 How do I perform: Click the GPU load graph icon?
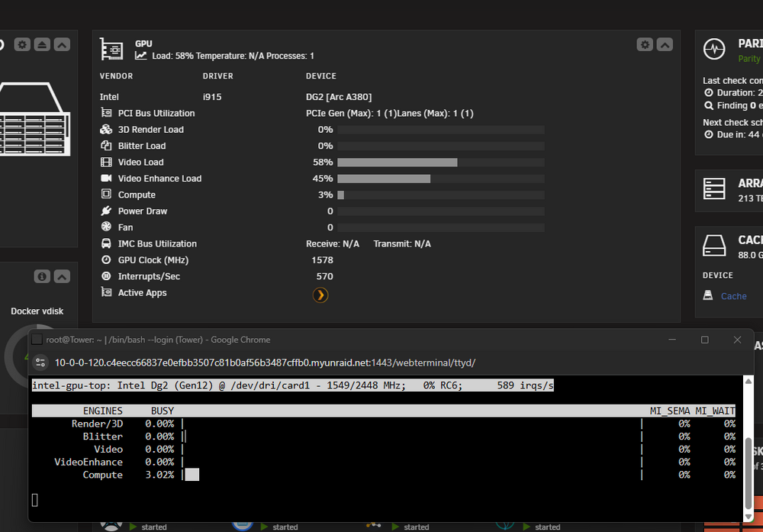140,56
